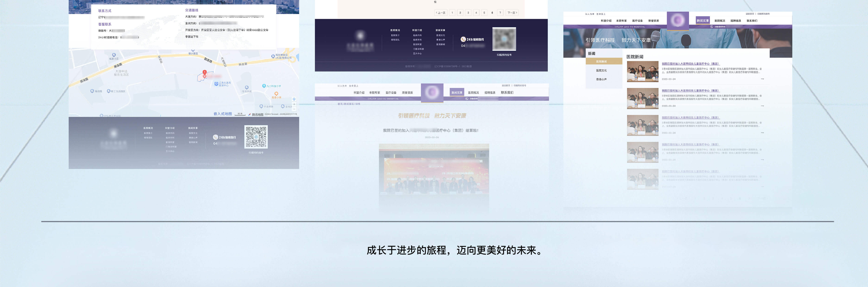Click the 上一页 previous page button

(441, 13)
